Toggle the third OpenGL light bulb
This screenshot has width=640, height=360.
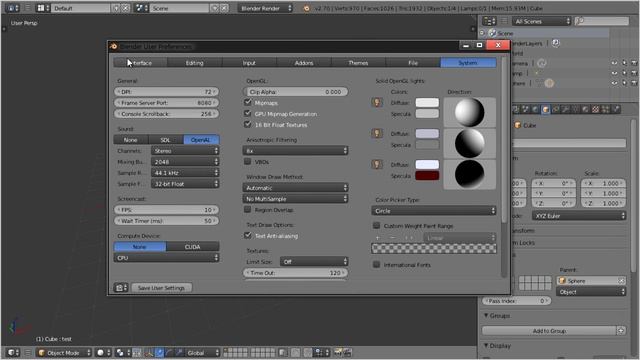click(377, 164)
